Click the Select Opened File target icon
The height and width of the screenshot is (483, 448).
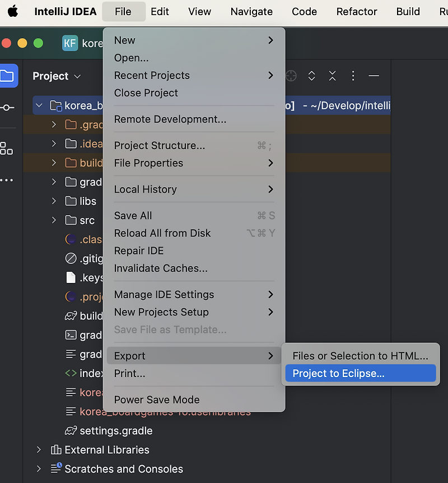pos(291,76)
